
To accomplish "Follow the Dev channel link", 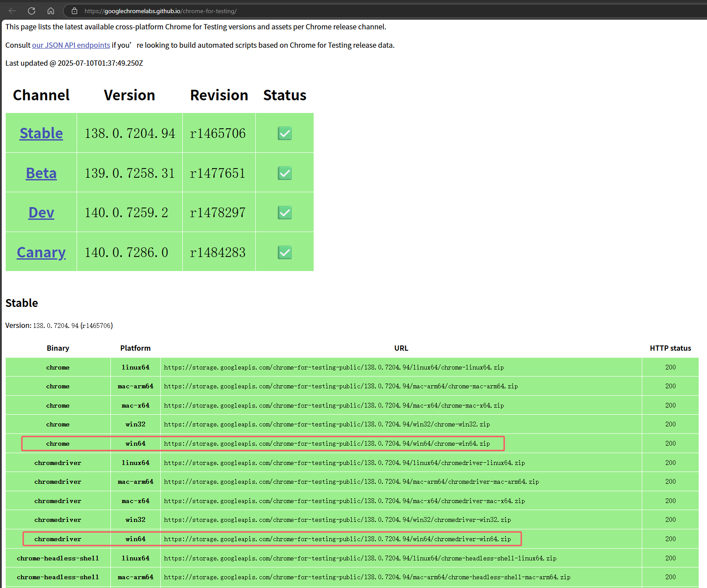I will point(41,212).
